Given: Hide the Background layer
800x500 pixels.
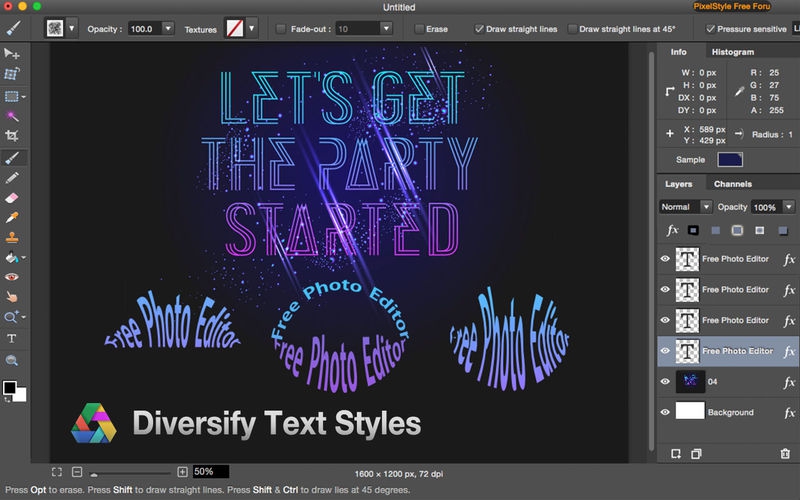Looking at the screenshot, I should click(x=666, y=412).
